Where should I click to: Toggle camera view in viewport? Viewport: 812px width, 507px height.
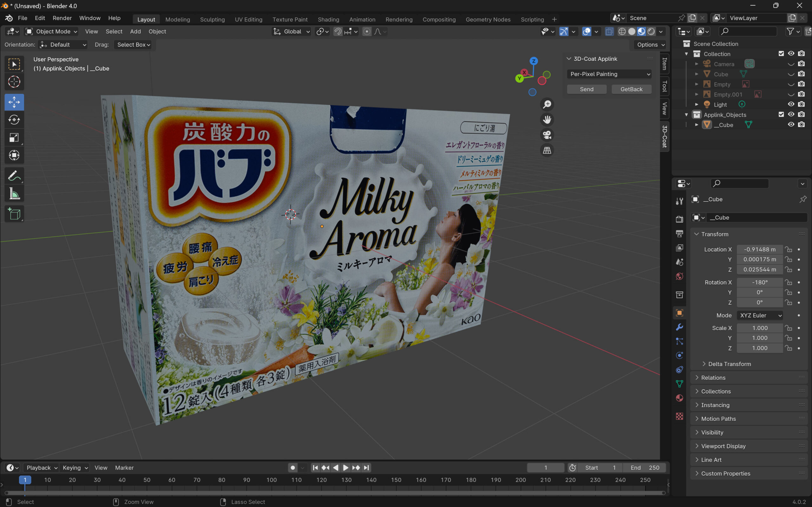547,135
